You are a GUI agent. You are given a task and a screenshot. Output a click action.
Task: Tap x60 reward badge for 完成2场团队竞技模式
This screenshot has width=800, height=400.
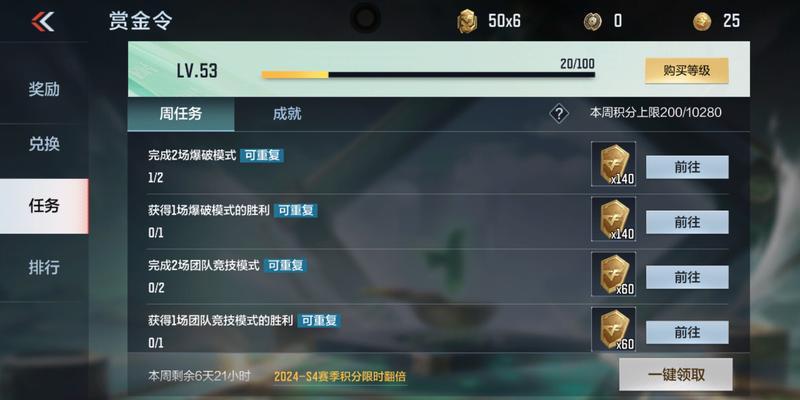[x=613, y=274]
